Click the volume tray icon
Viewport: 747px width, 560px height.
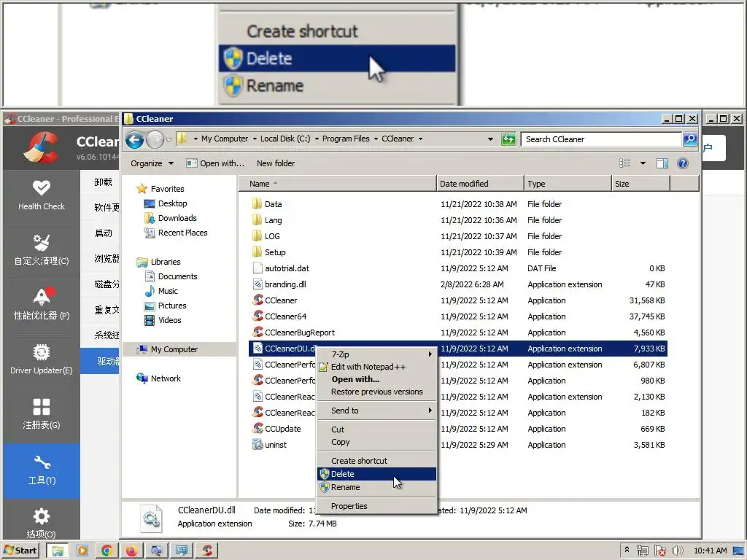pos(677,551)
